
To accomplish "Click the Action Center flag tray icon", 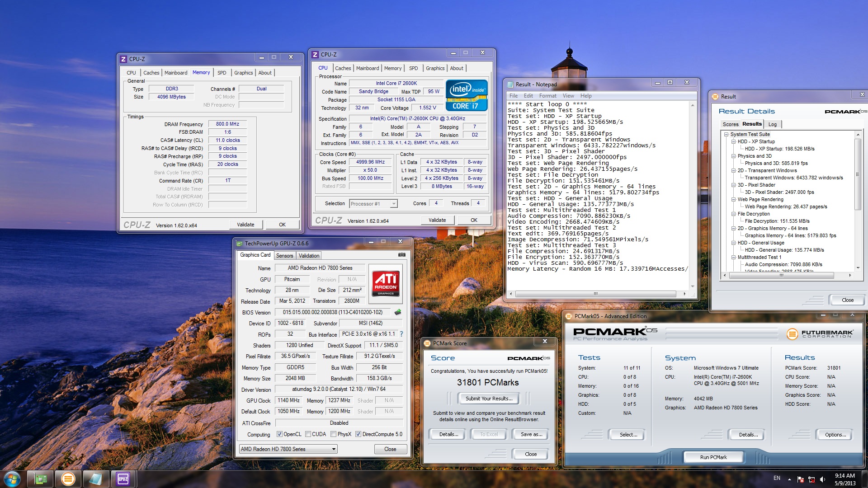I will 801,479.
